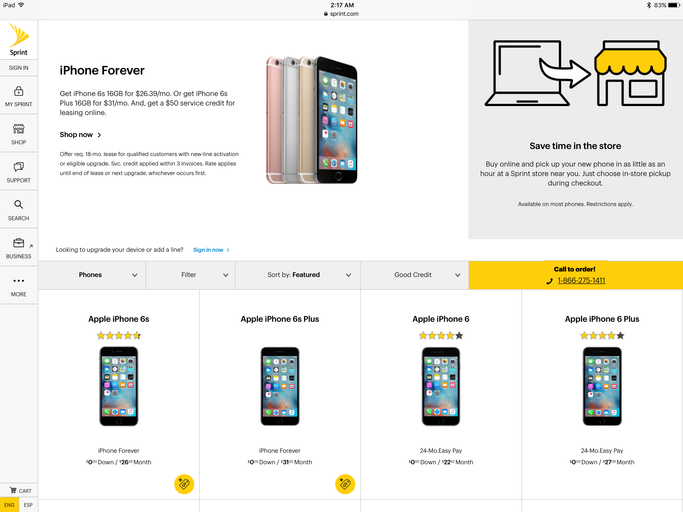Expand the Good Credit dropdown

[415, 275]
